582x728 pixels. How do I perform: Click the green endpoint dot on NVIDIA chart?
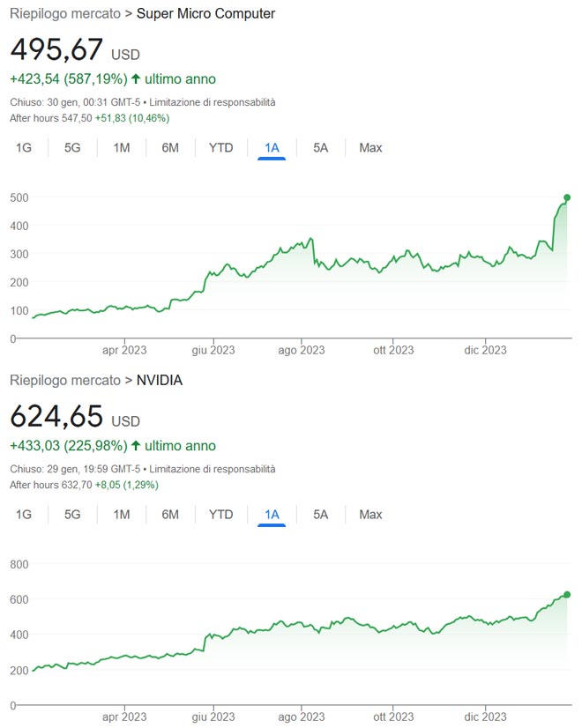[567, 595]
